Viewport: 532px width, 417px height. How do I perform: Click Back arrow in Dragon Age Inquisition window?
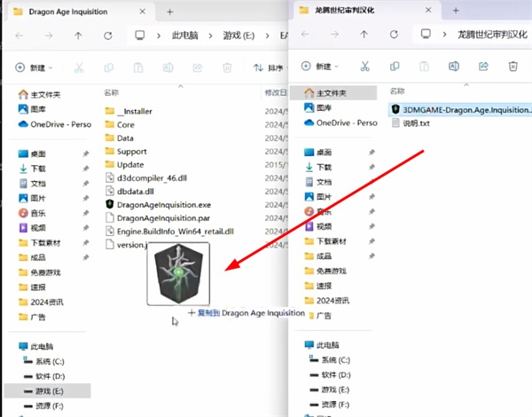[x=20, y=35]
